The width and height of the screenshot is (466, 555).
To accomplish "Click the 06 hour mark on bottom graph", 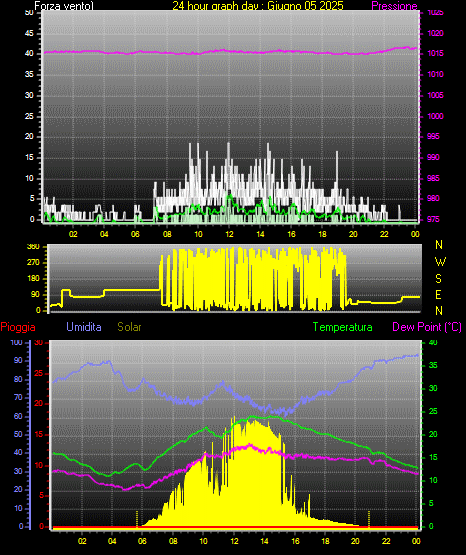I will (142, 541).
